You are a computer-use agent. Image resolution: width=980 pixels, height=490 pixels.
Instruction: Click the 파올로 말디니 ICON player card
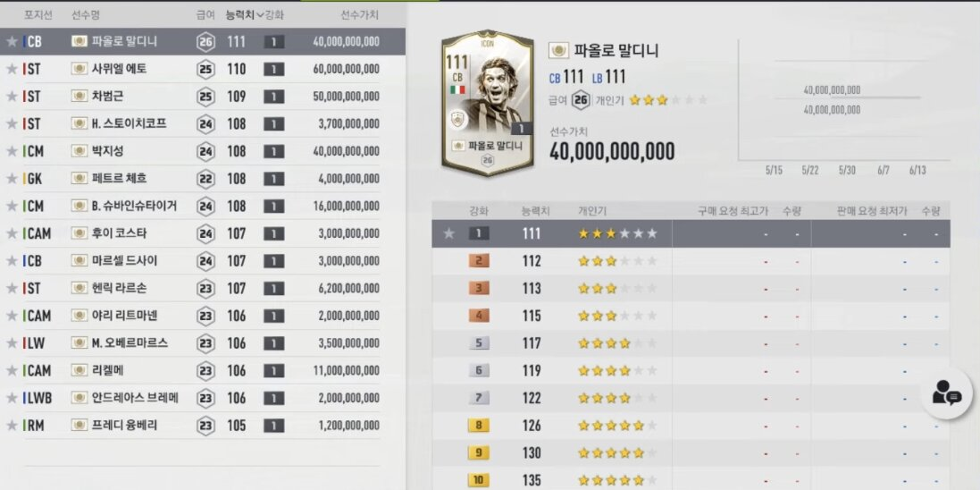[488, 103]
